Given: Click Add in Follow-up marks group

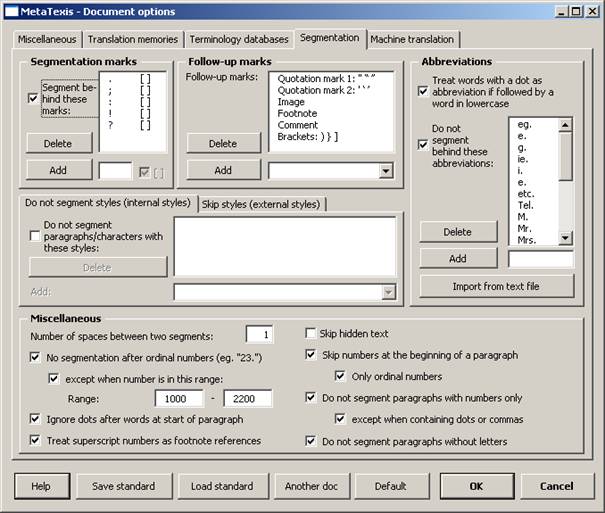Looking at the screenshot, I should click(224, 170).
